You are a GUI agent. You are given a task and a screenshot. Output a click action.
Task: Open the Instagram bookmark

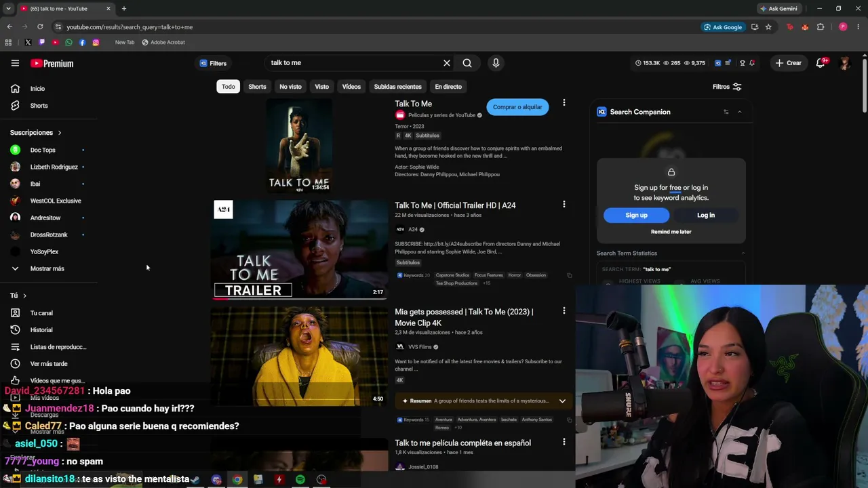tap(96, 42)
